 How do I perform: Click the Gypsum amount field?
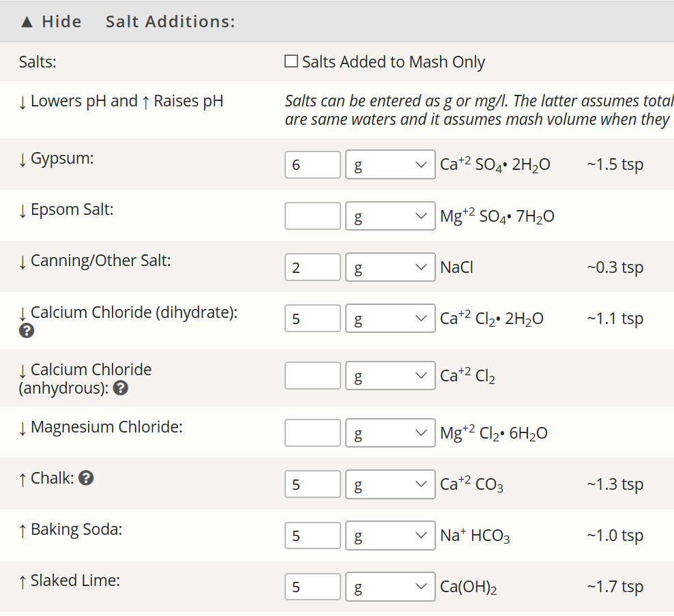pos(312,164)
